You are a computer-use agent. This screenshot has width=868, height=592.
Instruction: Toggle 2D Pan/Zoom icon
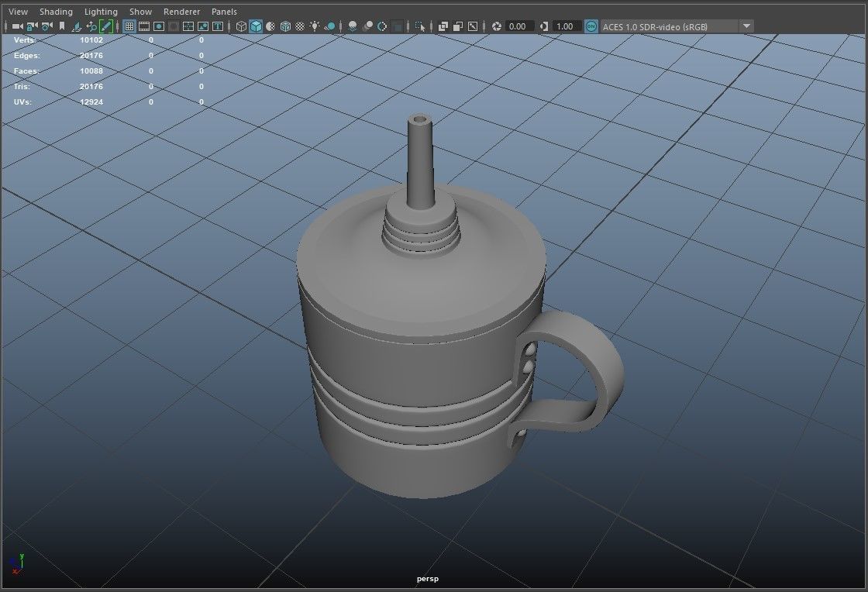point(91,26)
